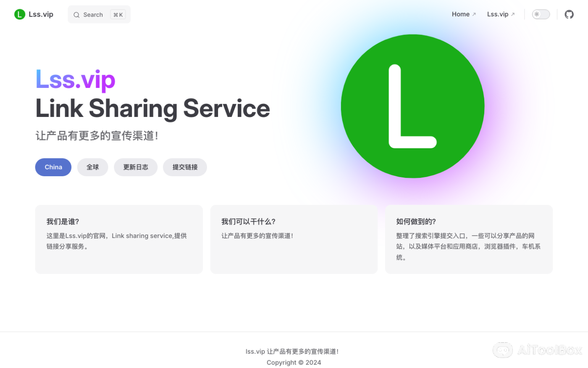The height and width of the screenshot is (368, 588).
Task: Click the Lss.vip gradient heading
Action: [x=75, y=79]
